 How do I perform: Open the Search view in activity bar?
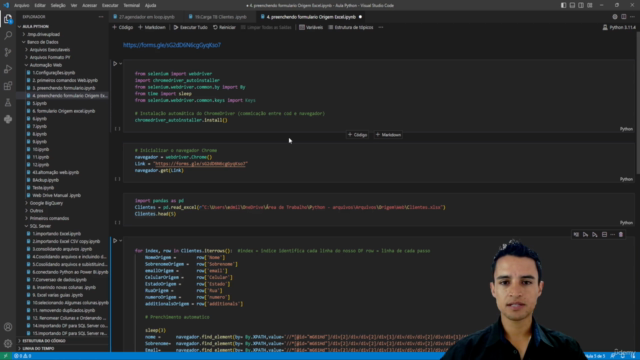(x=8, y=36)
